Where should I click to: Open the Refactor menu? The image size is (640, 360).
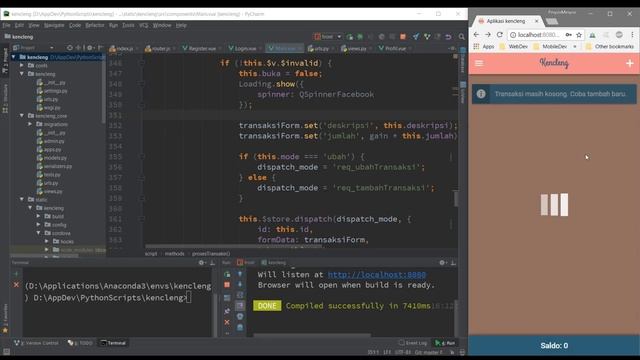[x=95, y=25]
